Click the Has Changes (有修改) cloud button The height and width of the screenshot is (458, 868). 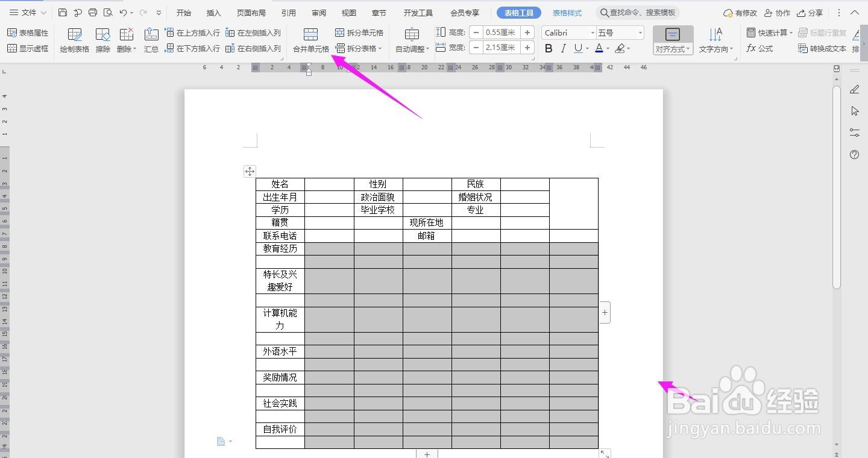pos(740,13)
